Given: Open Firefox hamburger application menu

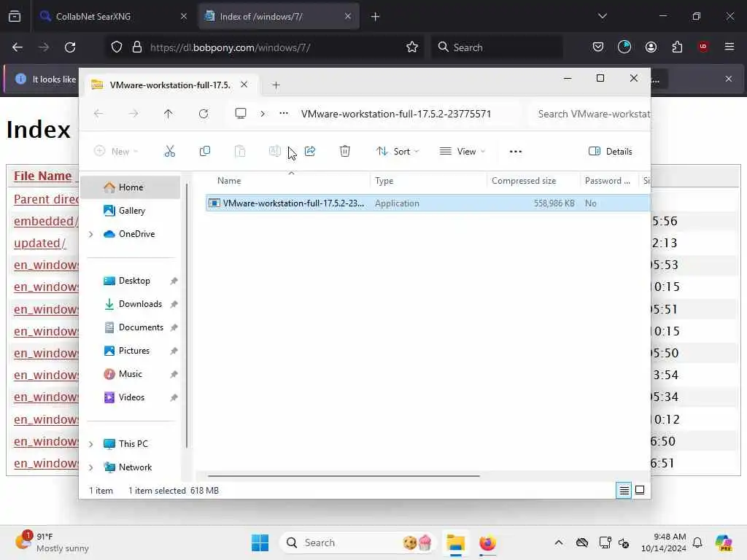Looking at the screenshot, I should pyautogui.click(x=729, y=47).
